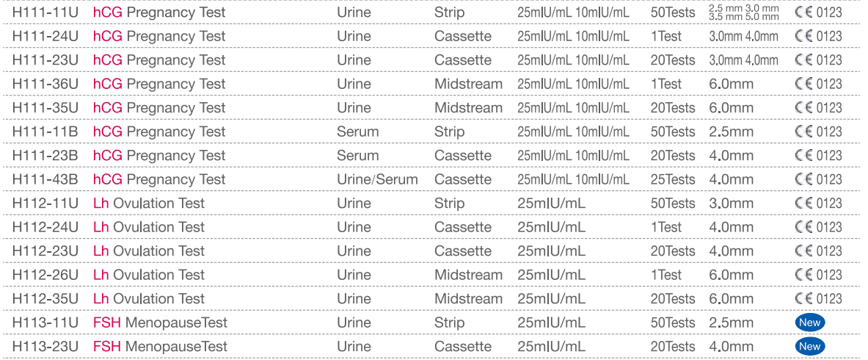This screenshot has height=360, width=868.
Task: Select product code H111-24U
Action: pyautogui.click(x=45, y=36)
